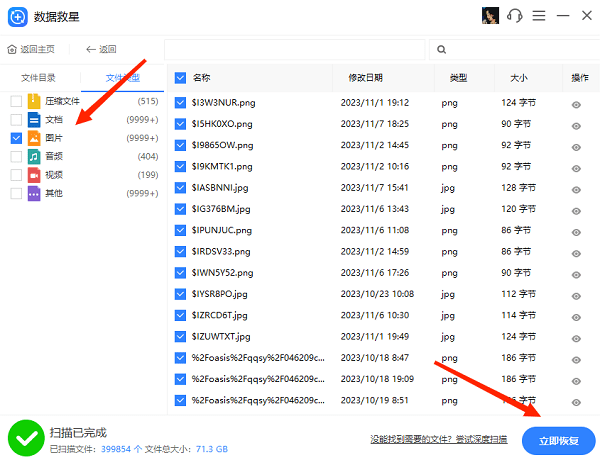Uncheck the $IRDSV33.png file checkbox

click(180, 251)
